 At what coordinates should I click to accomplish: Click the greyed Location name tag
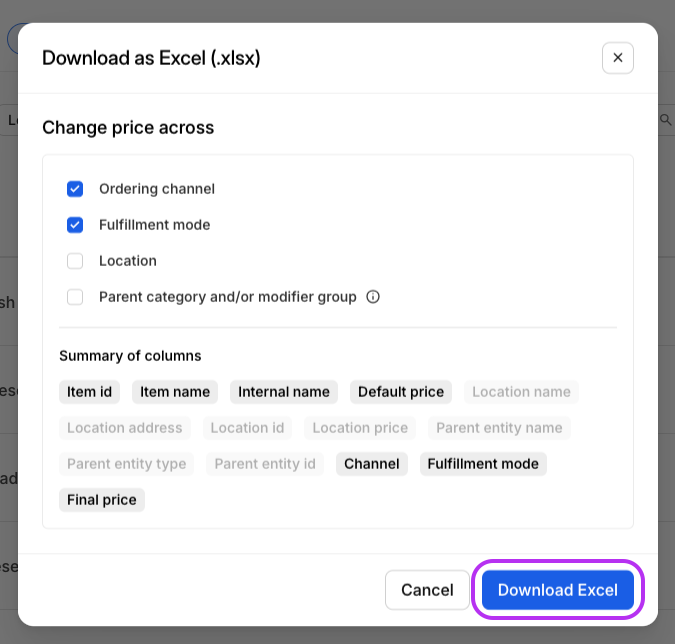521,392
